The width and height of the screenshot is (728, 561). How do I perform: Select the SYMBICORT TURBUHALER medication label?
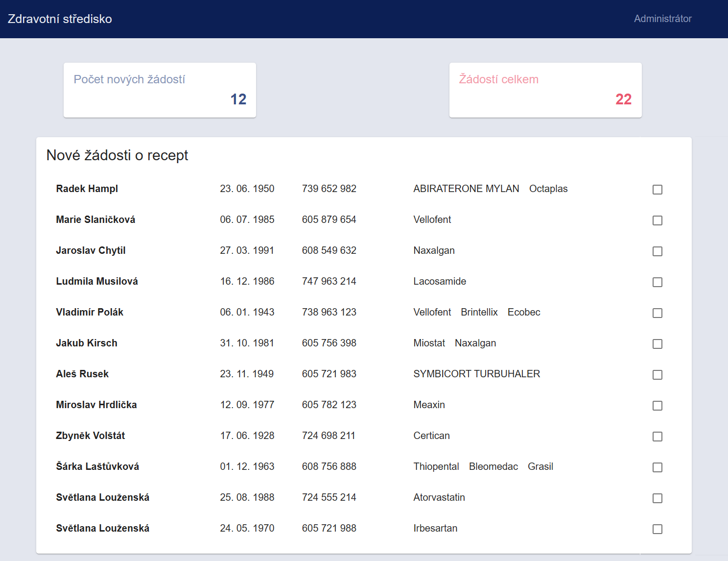coord(476,374)
